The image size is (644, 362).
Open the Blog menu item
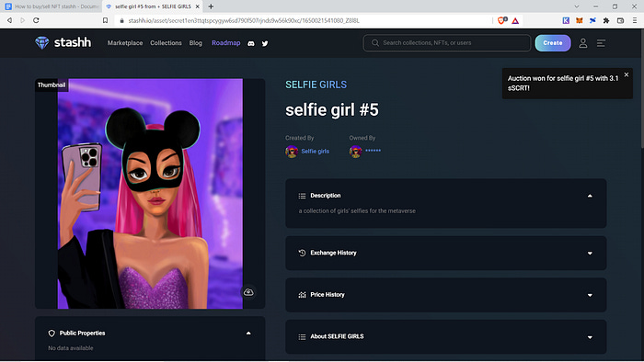pyautogui.click(x=195, y=43)
